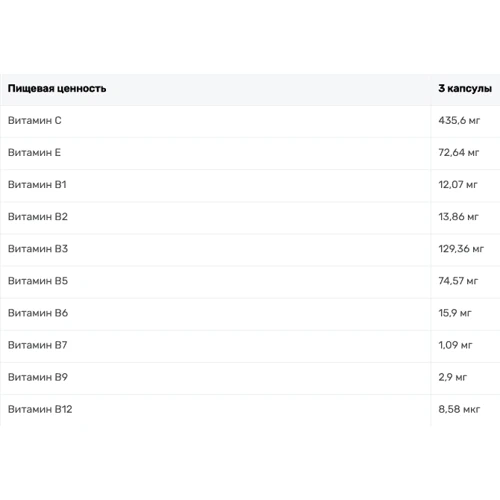Select the 'Витамин B12' row label
This screenshot has height=500, width=500.
coord(40,409)
